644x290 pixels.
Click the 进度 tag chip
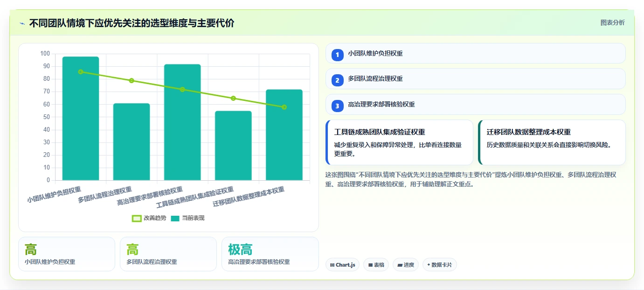tap(406, 265)
